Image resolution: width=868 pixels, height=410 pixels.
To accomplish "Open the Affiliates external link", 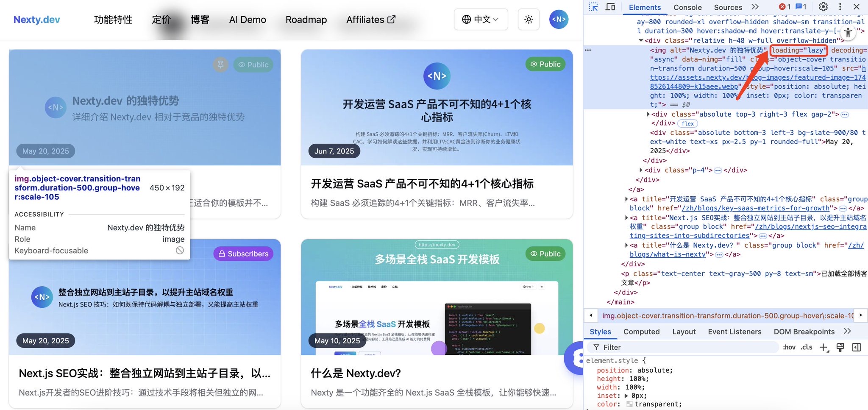I will (371, 20).
